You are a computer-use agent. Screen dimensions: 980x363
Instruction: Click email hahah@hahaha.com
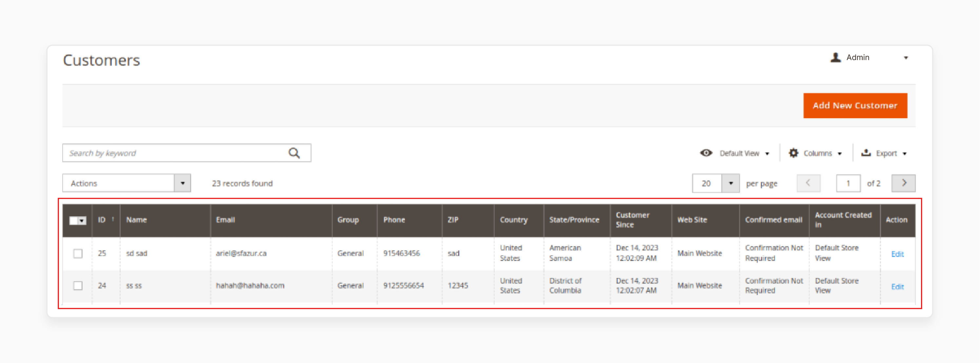(250, 285)
